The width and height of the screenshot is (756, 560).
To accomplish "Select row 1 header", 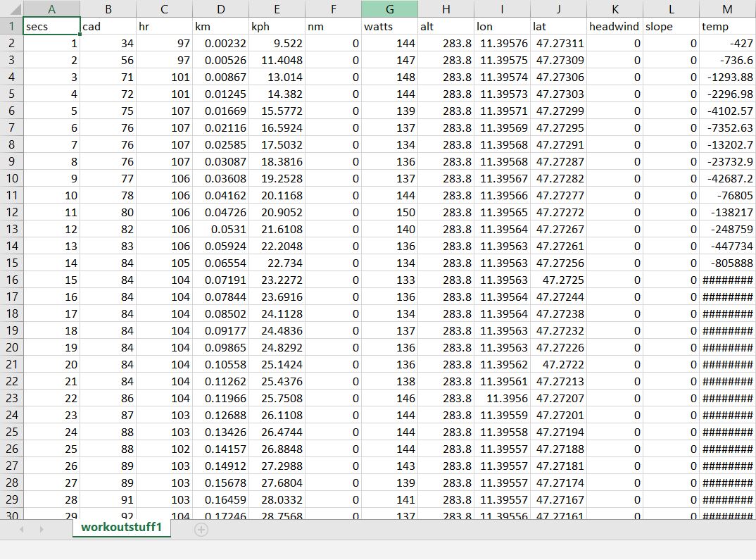I will click(11, 26).
